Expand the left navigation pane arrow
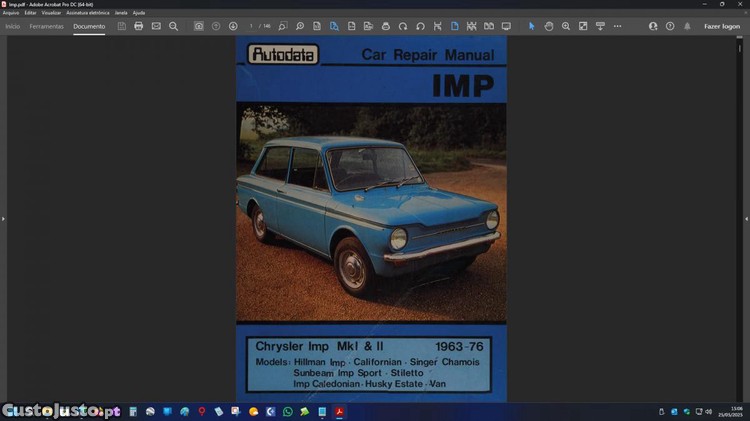750x421 pixels. click(x=3, y=218)
